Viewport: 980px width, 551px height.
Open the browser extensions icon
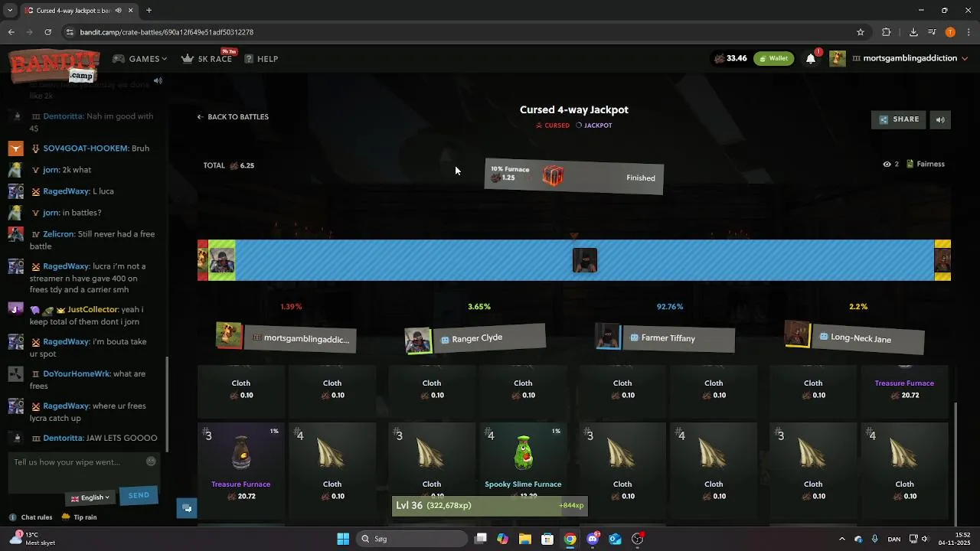(887, 32)
